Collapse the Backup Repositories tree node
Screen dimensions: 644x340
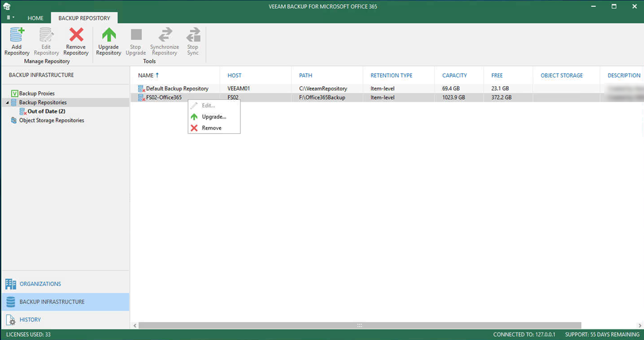(x=7, y=102)
